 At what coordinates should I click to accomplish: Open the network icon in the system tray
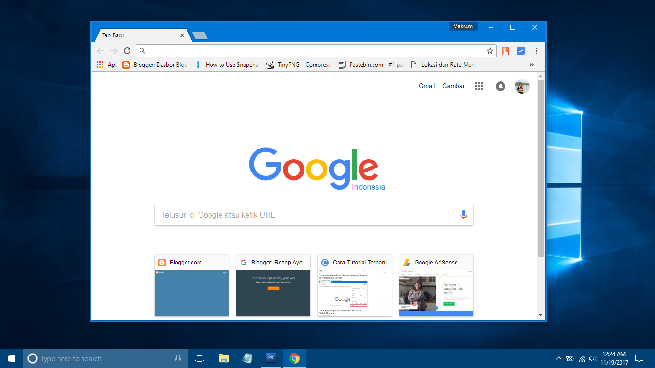[581, 358]
